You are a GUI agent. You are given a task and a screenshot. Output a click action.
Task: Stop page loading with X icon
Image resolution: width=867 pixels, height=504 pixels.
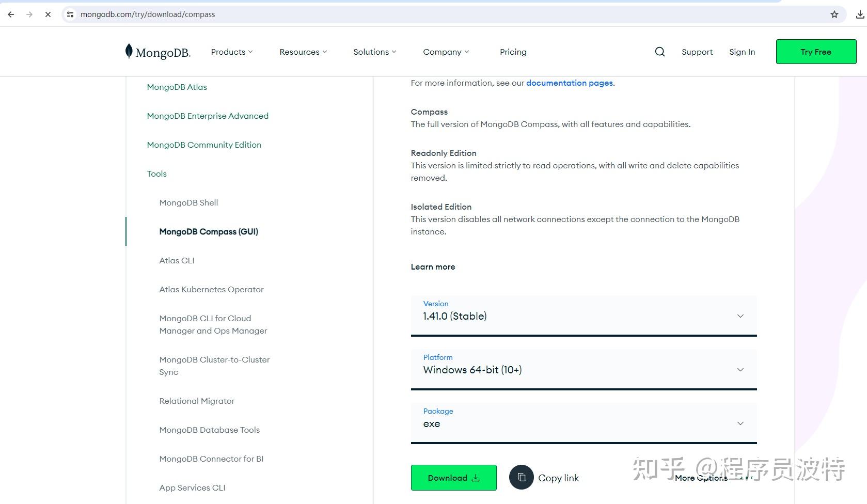tap(48, 14)
